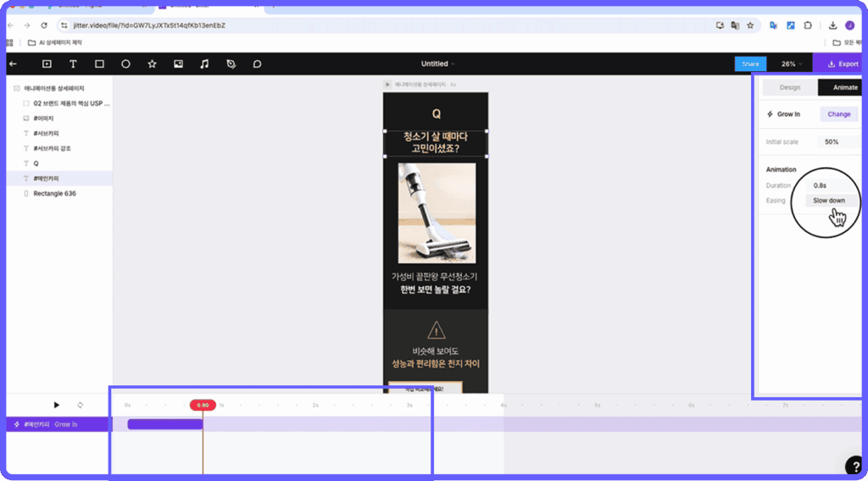Click the back arrow to exit editor
The width and height of the screenshot is (868, 481).
click(13, 64)
